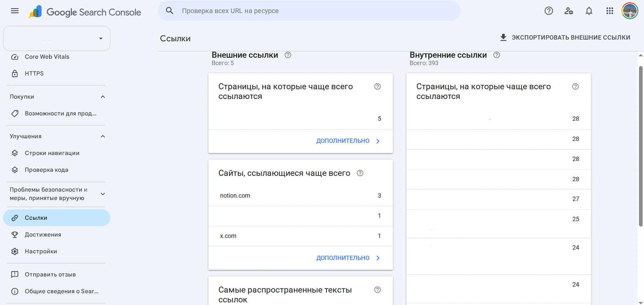Click help icon in external top linked pages card
This screenshot has height=305, width=644.
(378, 87)
